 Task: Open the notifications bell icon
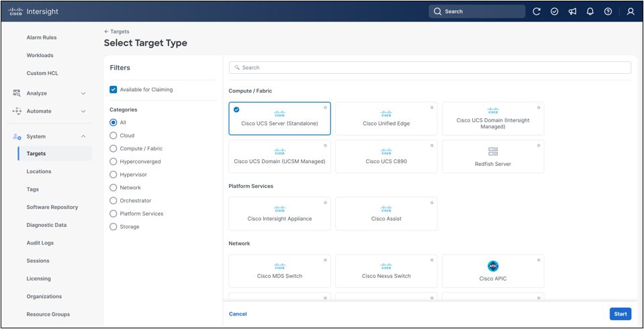pos(590,11)
